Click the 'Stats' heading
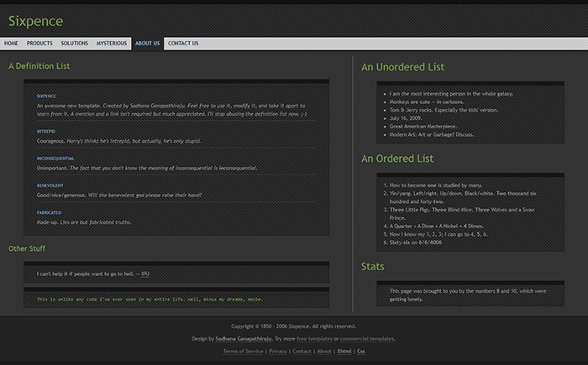This screenshot has height=365, width=588. click(372, 267)
